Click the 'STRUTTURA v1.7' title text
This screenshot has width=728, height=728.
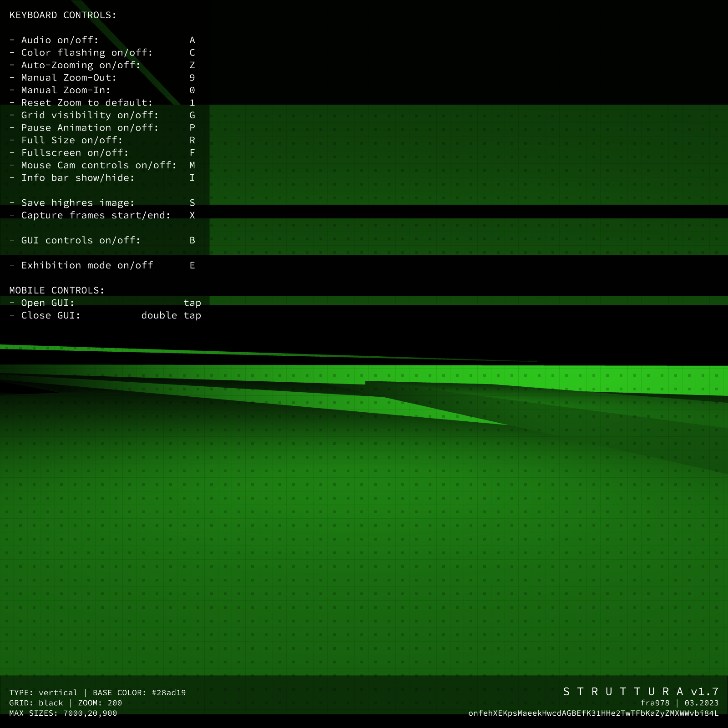click(641, 692)
